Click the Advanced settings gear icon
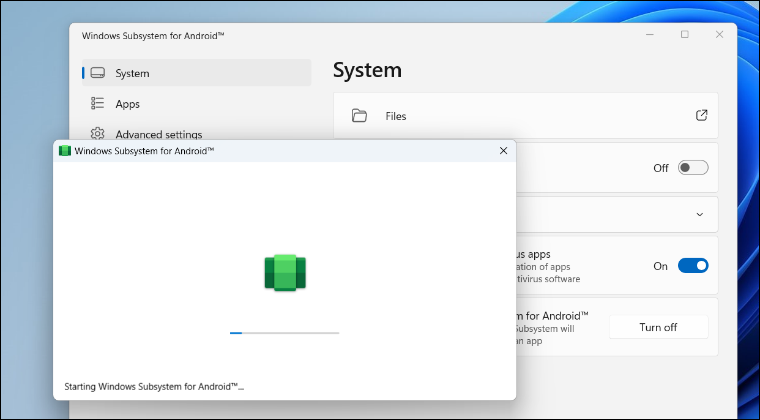Screen dimensions: 760x420 tap(97, 134)
